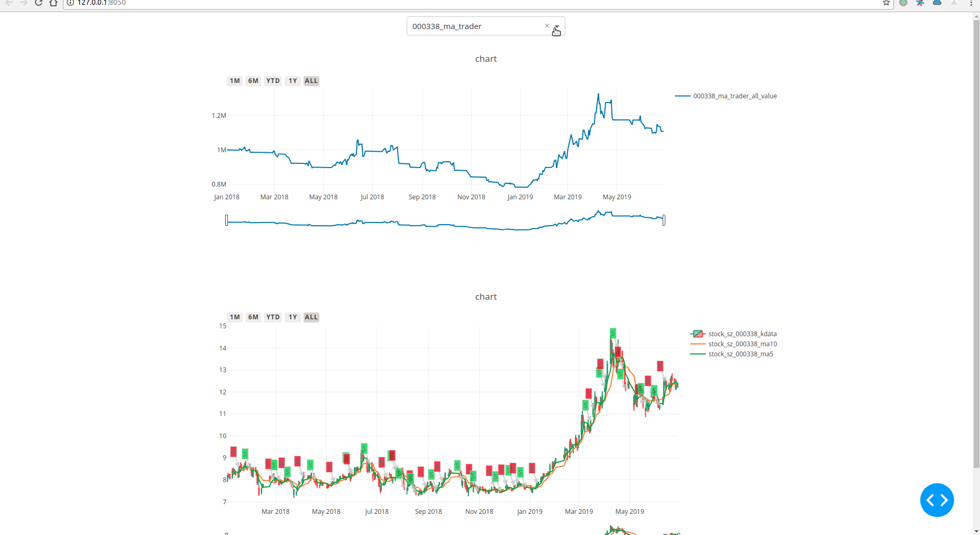Viewport: 980px width, 535px height.
Task: Click the green circle extension icon
Action: tap(903, 3)
